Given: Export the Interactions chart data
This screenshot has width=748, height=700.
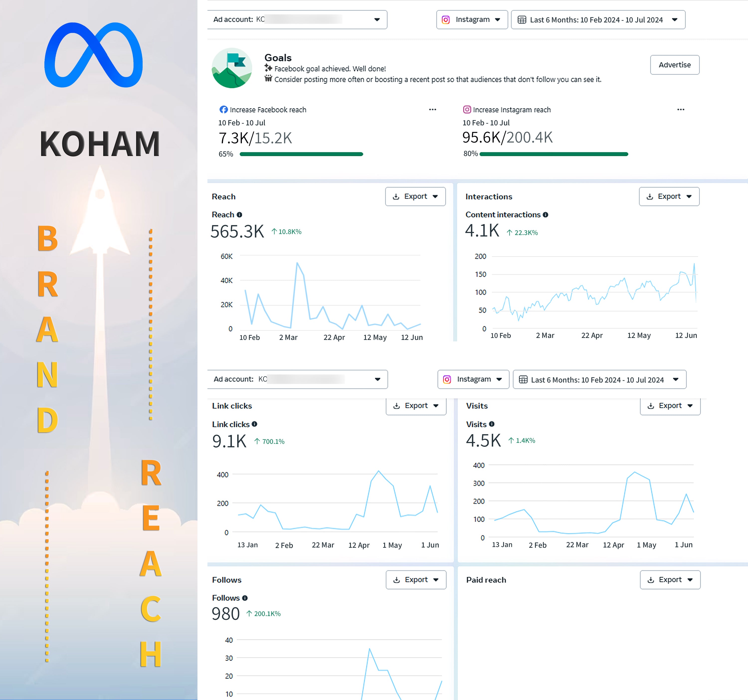Looking at the screenshot, I should 669,196.
